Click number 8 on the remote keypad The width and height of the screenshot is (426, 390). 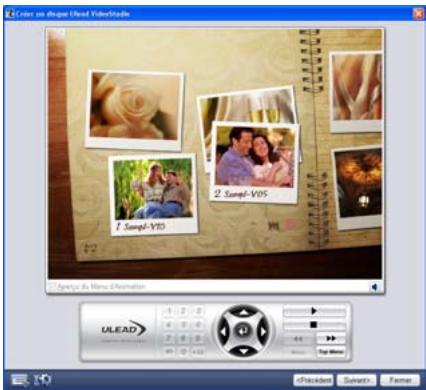pos(183,338)
